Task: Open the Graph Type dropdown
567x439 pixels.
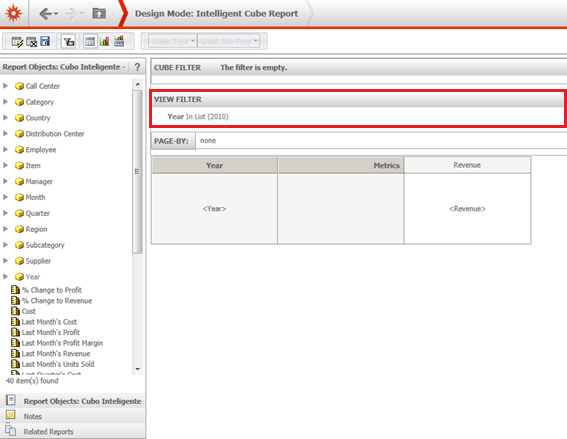Action: [172, 41]
